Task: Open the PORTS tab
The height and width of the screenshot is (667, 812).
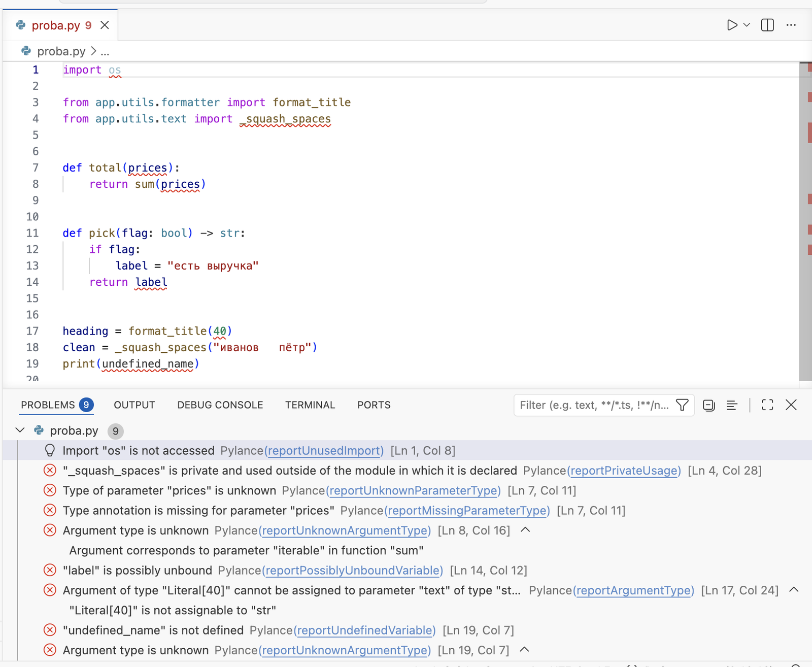Action: 374,405
